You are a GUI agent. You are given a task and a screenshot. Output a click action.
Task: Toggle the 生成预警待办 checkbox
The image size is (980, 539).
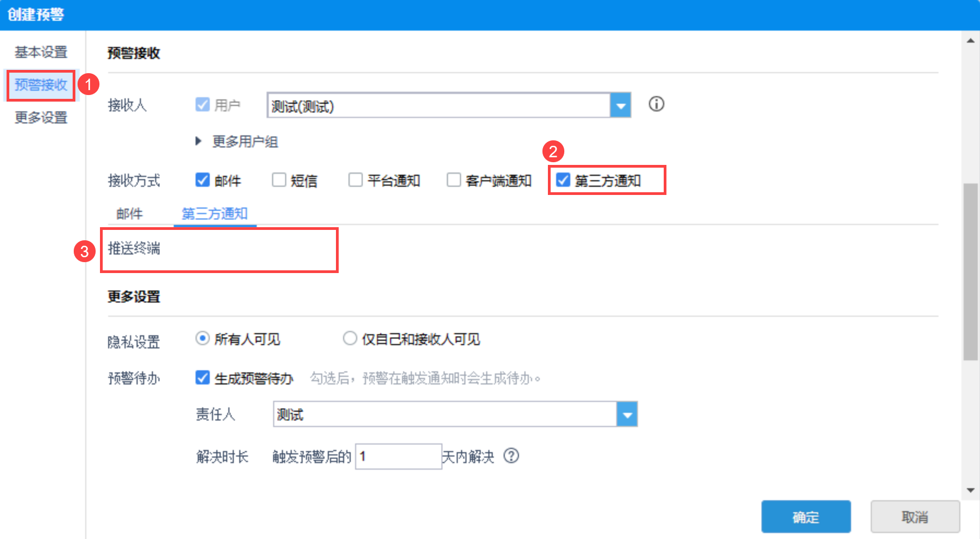203,377
